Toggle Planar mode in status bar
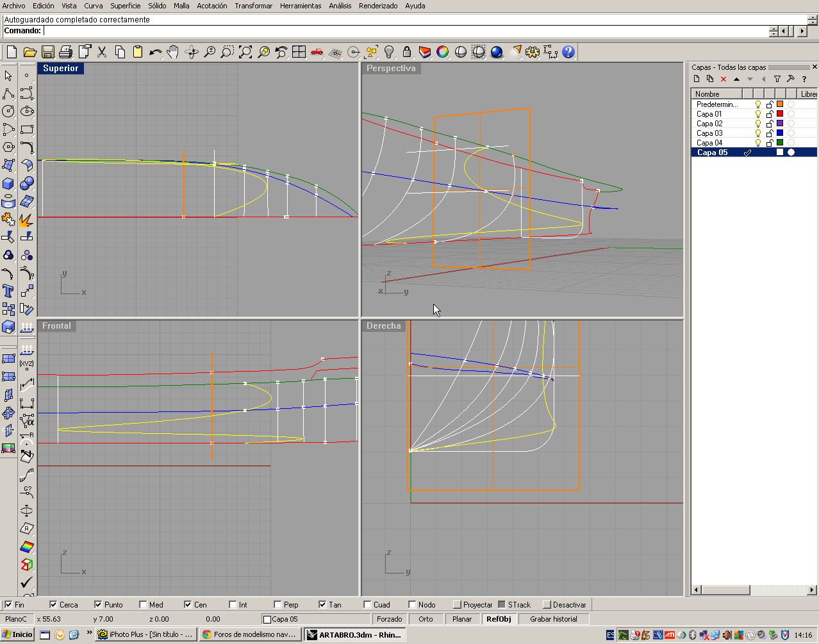The width and height of the screenshot is (819, 644). pos(462,619)
